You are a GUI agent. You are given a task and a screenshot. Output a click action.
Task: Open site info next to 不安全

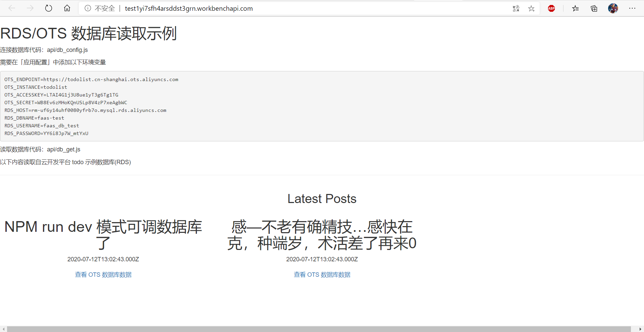click(88, 8)
